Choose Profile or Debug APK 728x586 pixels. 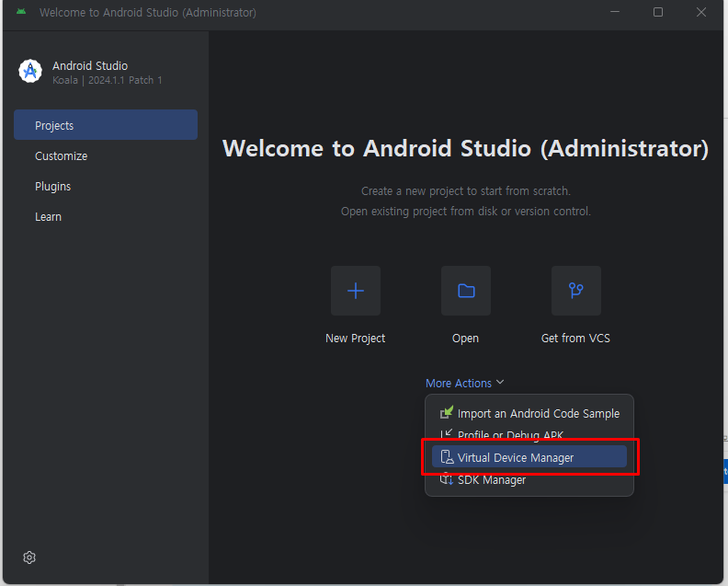click(529, 434)
